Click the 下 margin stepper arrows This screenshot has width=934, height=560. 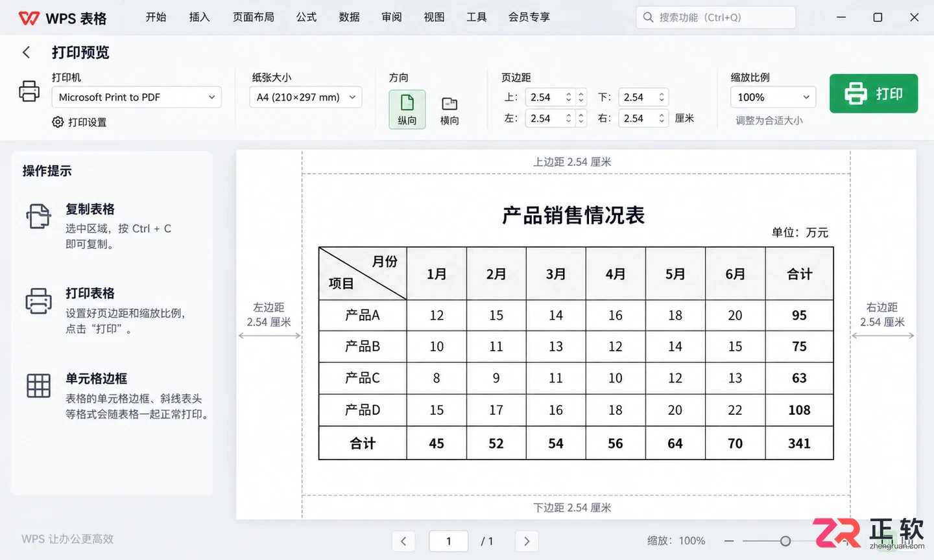(x=662, y=97)
